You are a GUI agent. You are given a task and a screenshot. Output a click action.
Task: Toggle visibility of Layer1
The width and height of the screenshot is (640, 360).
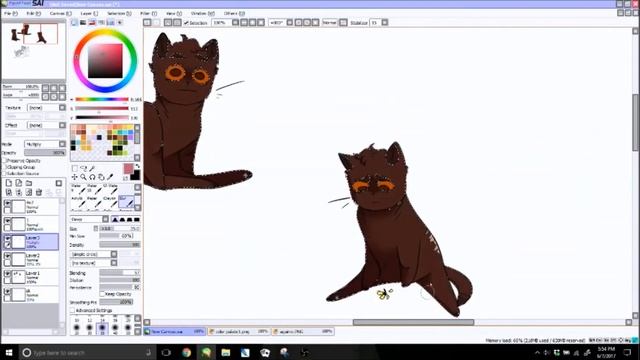pyautogui.click(x=7, y=274)
